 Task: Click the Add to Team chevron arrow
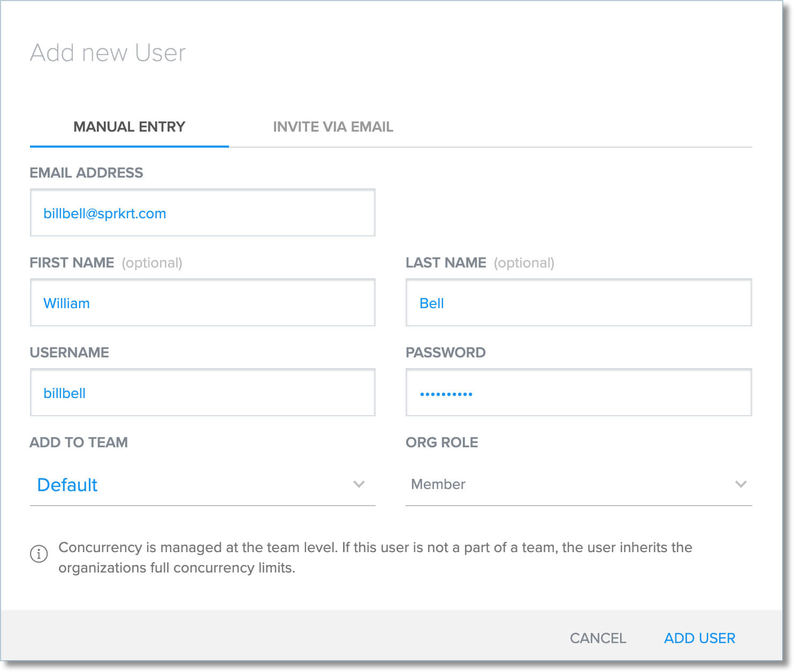point(360,485)
